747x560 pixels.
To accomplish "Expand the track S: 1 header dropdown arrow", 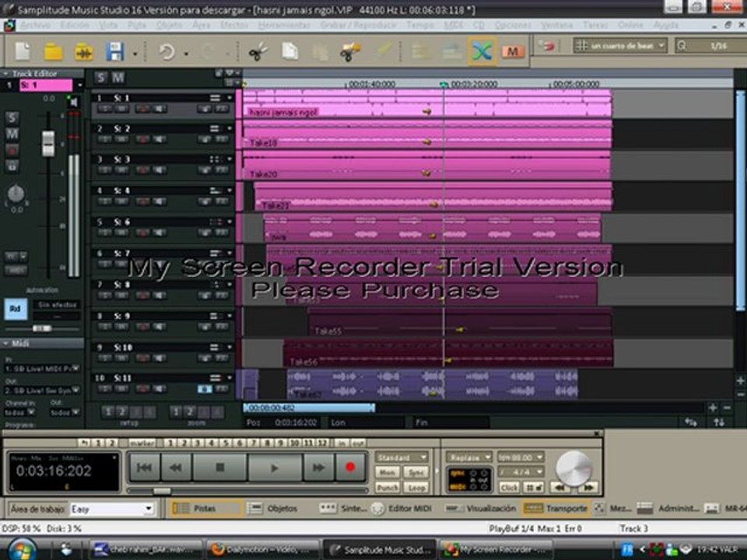I will pos(230,98).
